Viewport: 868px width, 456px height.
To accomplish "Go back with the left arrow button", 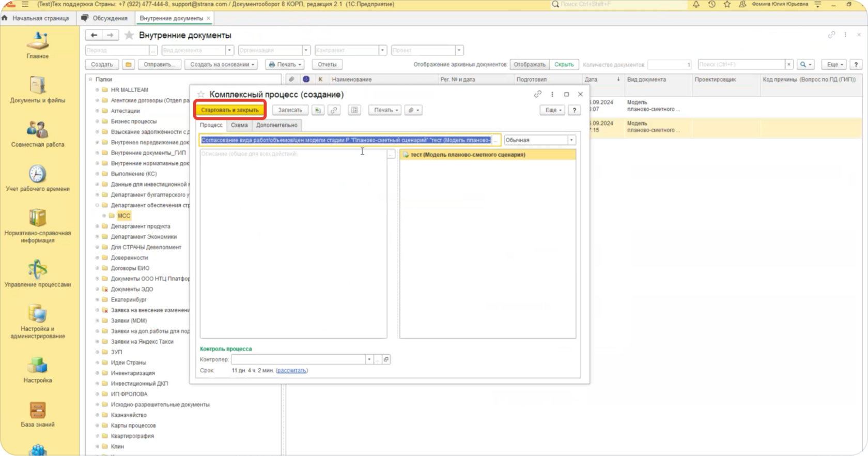I will coord(94,35).
